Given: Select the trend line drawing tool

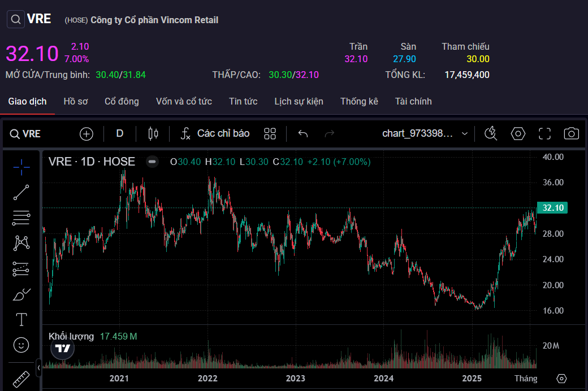Looking at the screenshot, I should (21, 192).
